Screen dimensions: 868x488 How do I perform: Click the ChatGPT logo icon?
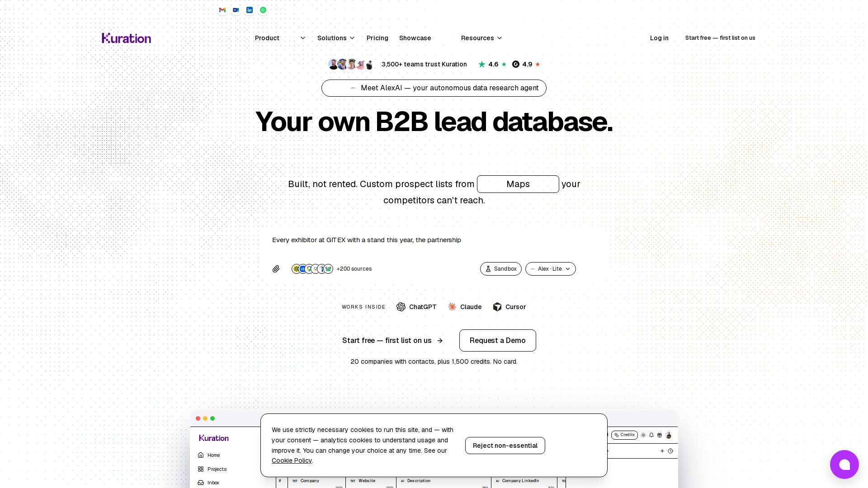pyautogui.click(x=401, y=307)
